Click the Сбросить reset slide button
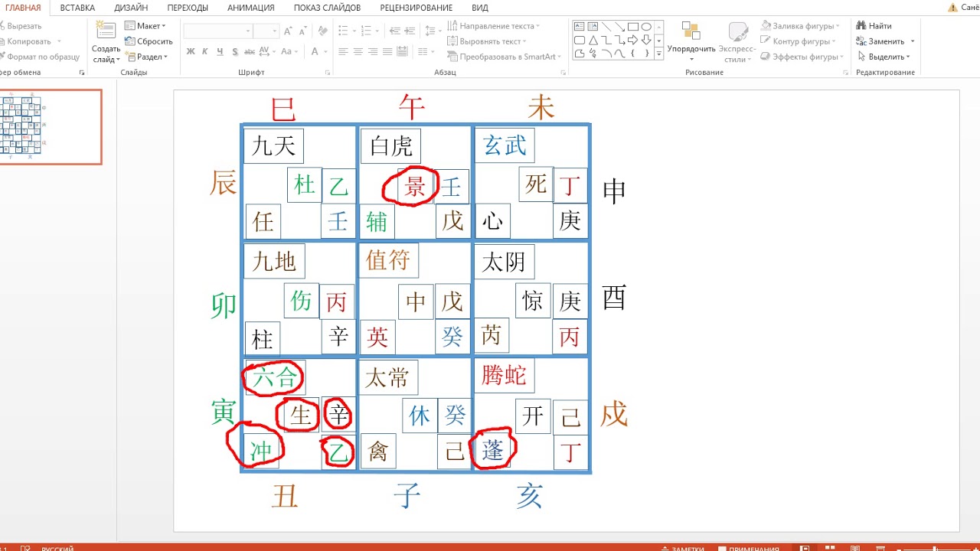Screen dimensions: 980x551 point(149,41)
